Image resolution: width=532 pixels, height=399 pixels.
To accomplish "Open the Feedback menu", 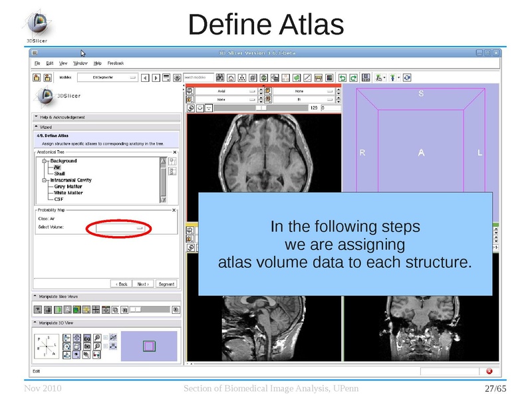I will coord(115,63).
